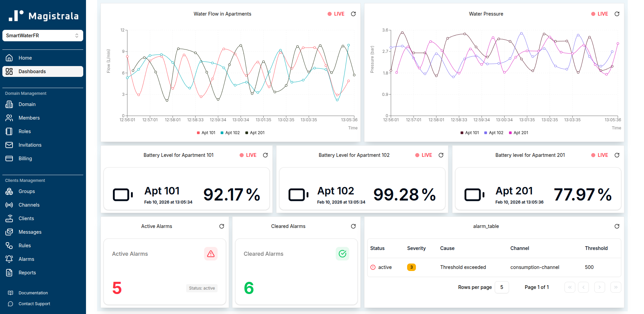Click the Messages icon
Image resolution: width=644 pixels, height=314 pixels.
[9, 232]
